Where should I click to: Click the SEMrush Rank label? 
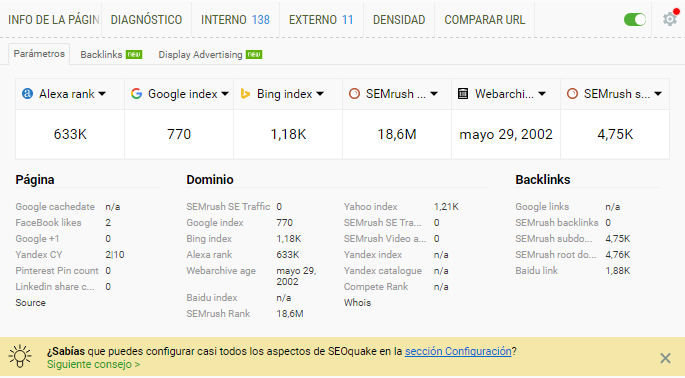click(218, 314)
